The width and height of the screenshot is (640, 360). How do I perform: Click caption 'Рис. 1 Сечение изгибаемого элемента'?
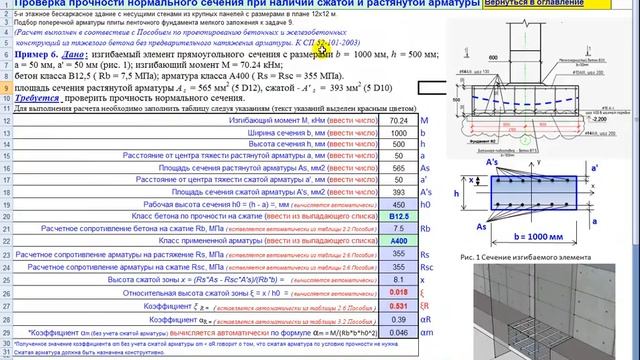tap(525, 257)
